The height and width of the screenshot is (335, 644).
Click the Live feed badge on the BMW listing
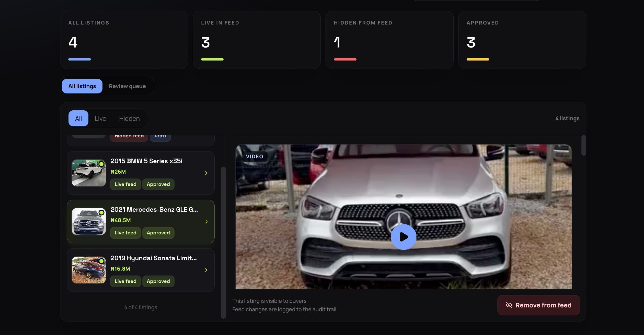pos(125,184)
